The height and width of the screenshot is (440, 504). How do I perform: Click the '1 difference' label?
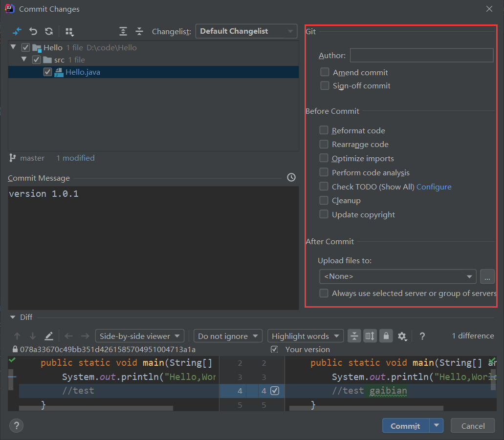pos(473,335)
